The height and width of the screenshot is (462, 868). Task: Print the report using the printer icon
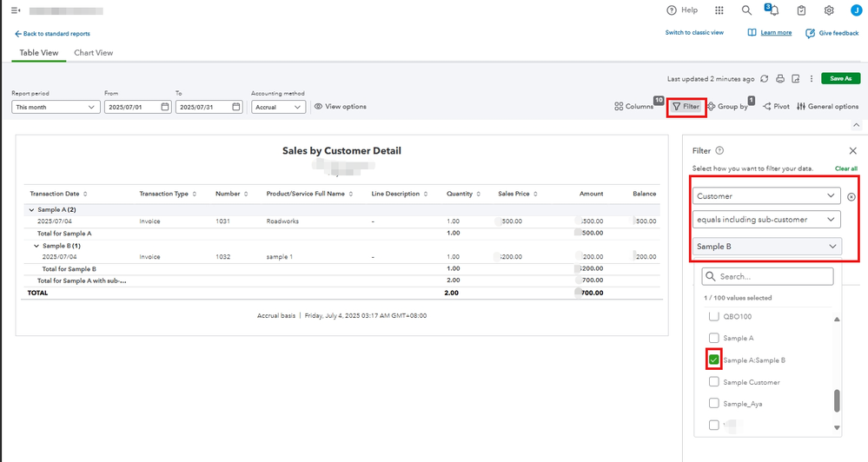pos(780,78)
